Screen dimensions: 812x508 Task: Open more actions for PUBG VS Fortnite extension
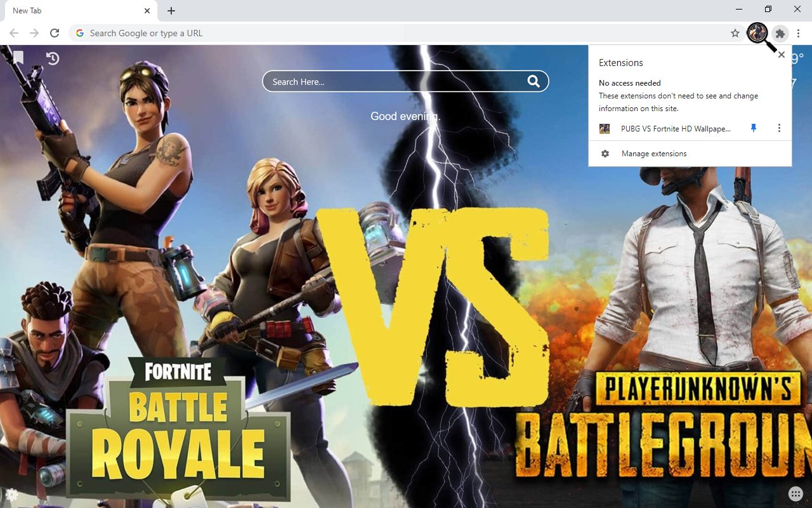pyautogui.click(x=779, y=128)
